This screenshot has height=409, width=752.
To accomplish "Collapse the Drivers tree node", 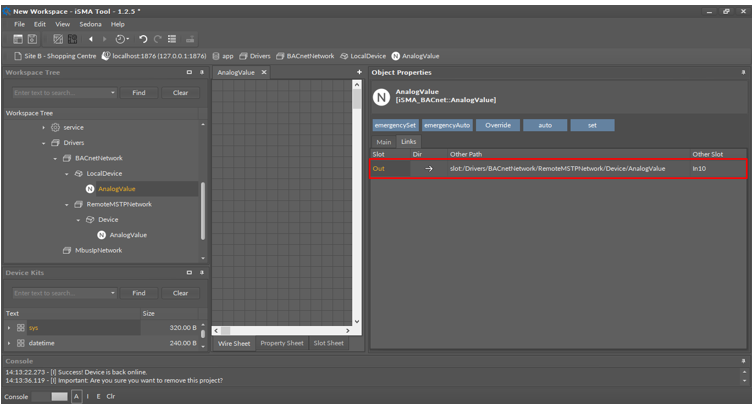I will coord(43,143).
